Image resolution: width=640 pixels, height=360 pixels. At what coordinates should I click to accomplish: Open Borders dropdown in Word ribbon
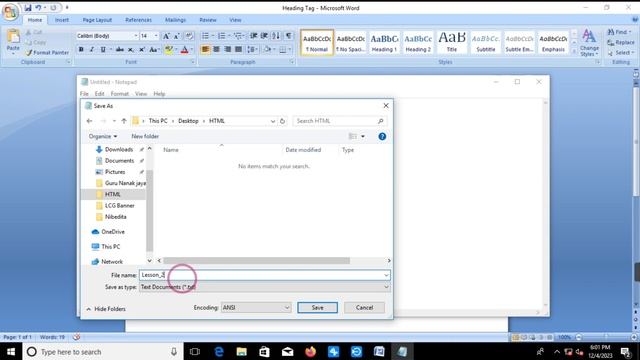(290, 49)
